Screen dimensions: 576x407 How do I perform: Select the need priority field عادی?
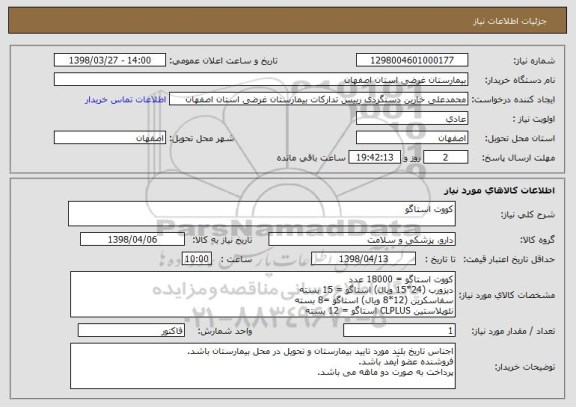412,119
